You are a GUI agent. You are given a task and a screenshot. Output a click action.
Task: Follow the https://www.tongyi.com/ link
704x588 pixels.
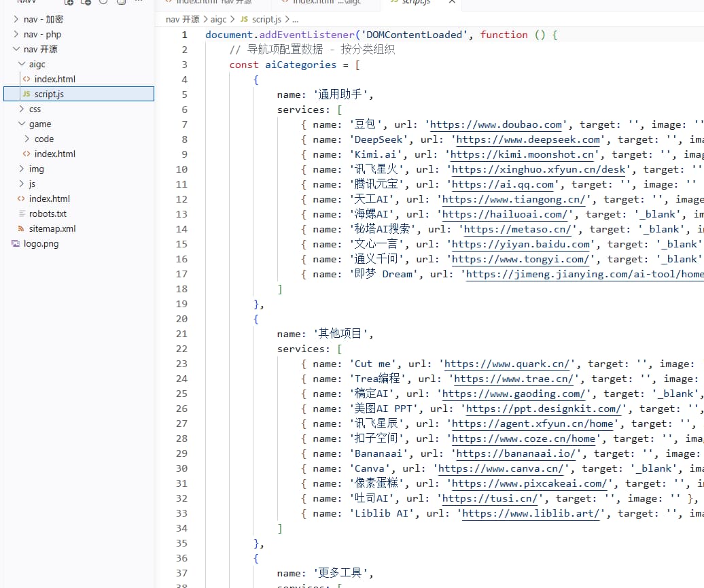(520, 259)
